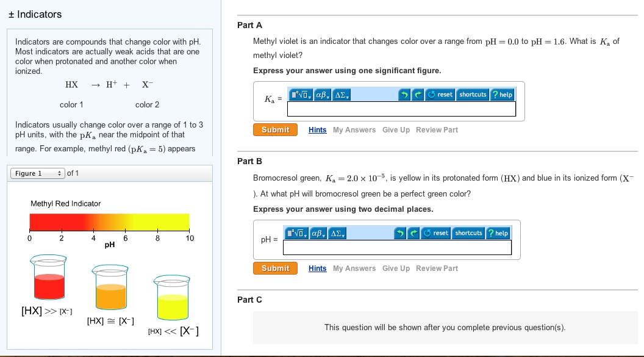Click the Undo icon in Part A equation toolbar
Viewport: 644px width, 357px height.
point(405,95)
